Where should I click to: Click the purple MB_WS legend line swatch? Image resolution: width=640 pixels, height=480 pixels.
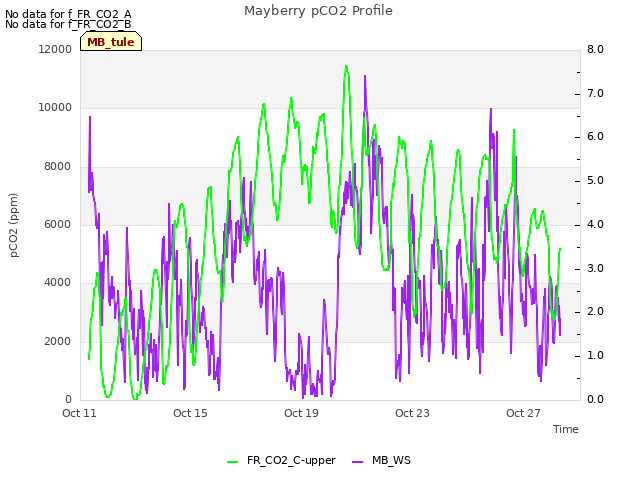(357, 462)
